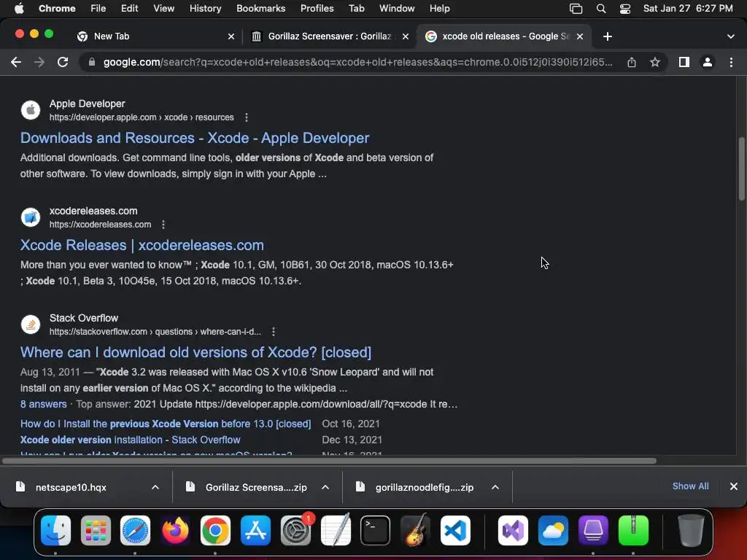Open the History menu
The height and width of the screenshot is (560, 747).
(205, 9)
